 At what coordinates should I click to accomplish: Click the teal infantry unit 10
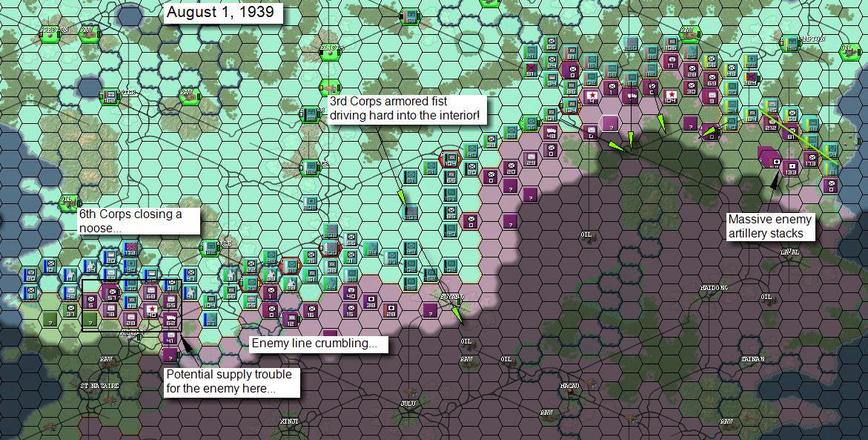pos(50,266)
